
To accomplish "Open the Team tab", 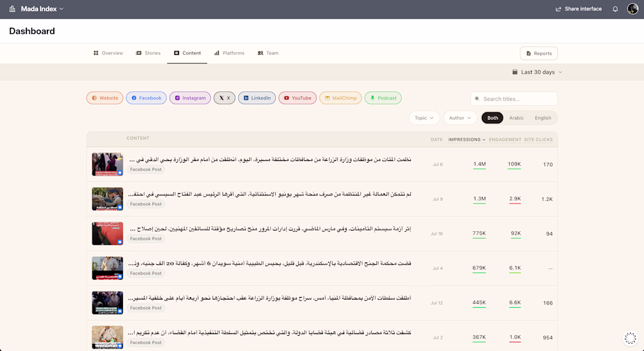I will tap(268, 53).
